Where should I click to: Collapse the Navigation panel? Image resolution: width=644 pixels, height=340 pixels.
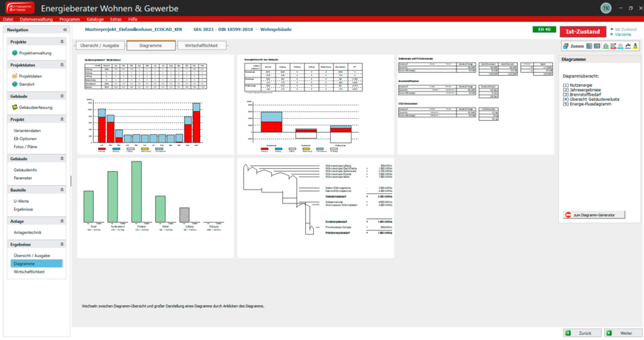click(x=65, y=30)
